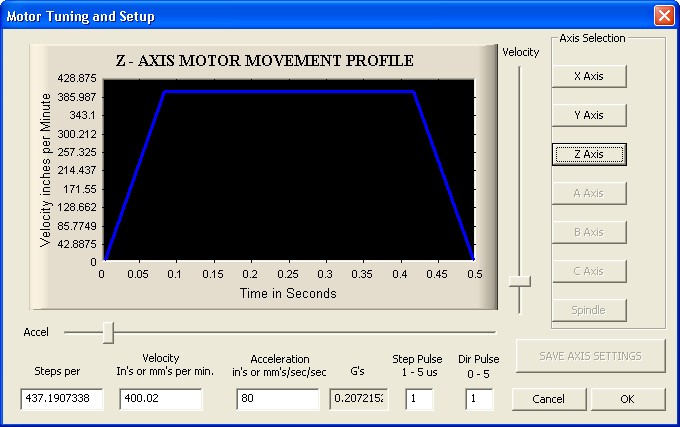Image resolution: width=680 pixels, height=427 pixels.
Task: Click the greyed-out B Axis button
Action: tap(589, 232)
